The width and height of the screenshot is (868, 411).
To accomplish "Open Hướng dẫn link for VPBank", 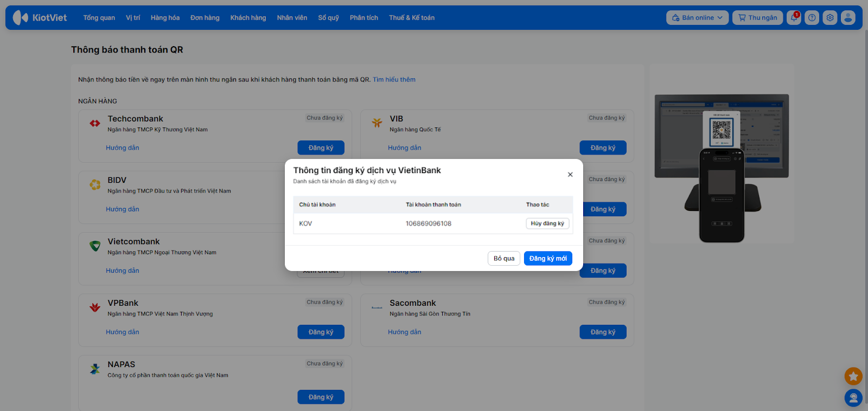I will pos(123,332).
